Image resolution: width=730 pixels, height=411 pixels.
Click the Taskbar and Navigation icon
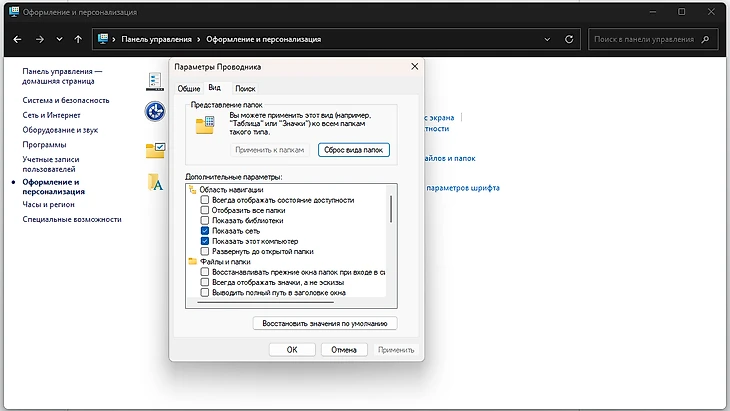coord(155,81)
